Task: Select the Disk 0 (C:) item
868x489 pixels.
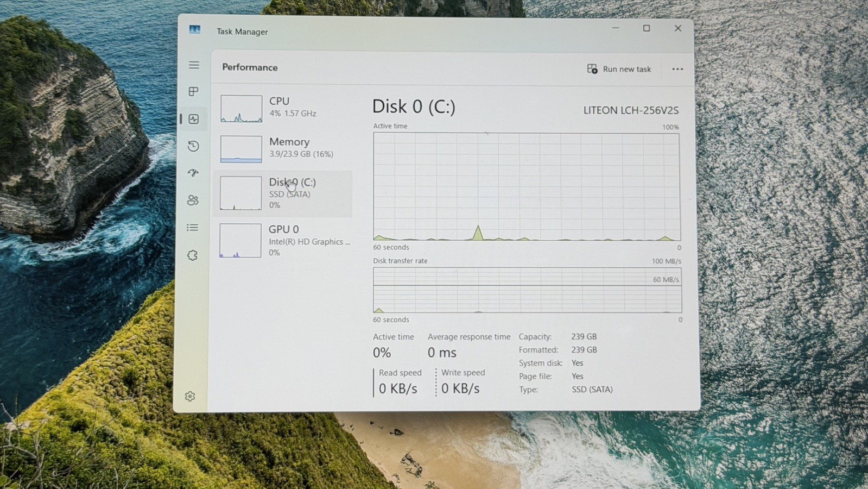Action: (x=283, y=193)
